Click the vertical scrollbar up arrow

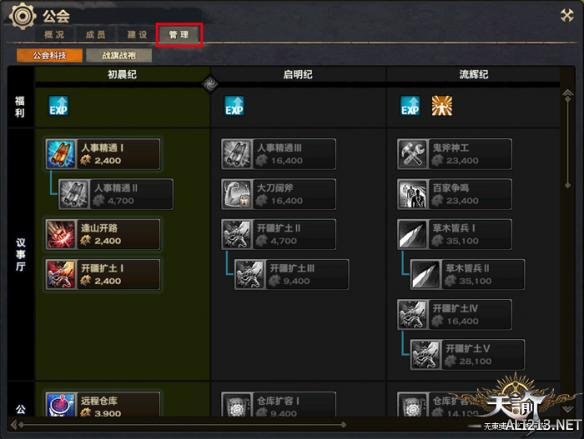tap(568, 94)
